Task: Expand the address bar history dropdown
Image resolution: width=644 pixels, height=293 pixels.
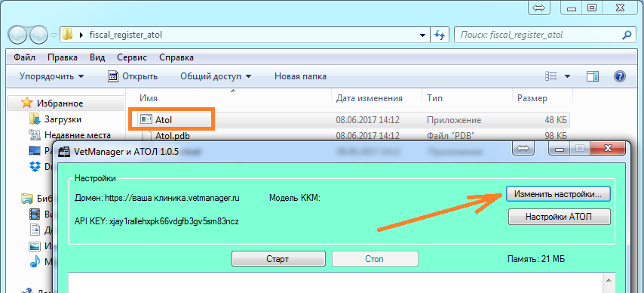Action: (x=422, y=35)
